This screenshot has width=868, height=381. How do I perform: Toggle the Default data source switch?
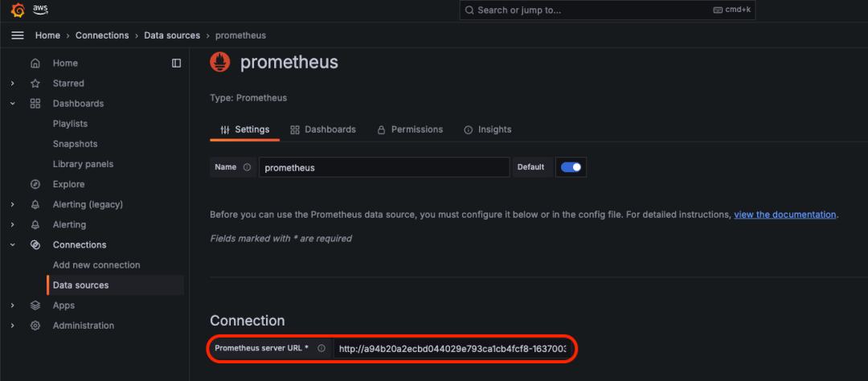[571, 167]
